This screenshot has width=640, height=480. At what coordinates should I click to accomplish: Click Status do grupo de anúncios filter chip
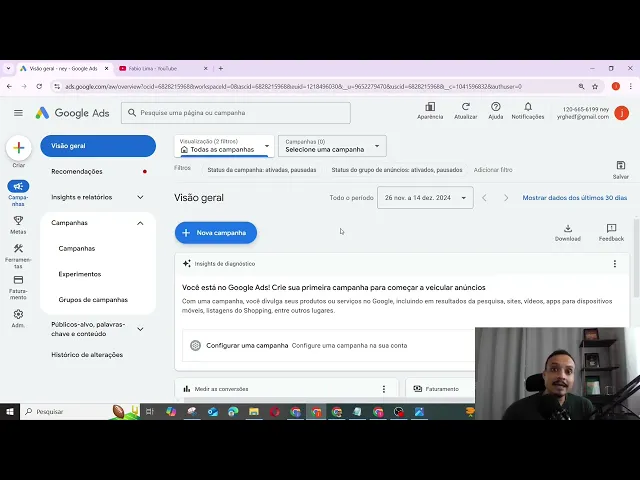[x=397, y=170]
